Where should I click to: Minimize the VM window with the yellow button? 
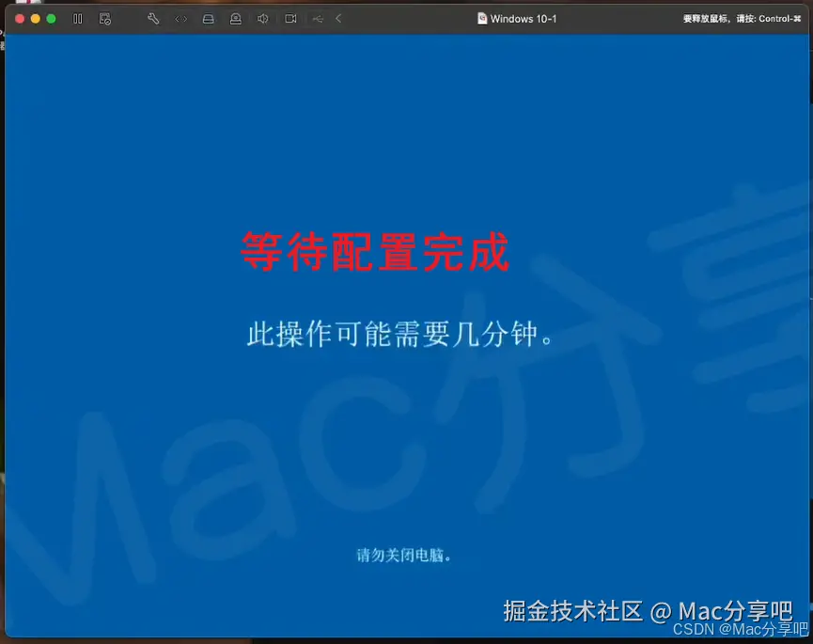pyautogui.click(x=34, y=18)
